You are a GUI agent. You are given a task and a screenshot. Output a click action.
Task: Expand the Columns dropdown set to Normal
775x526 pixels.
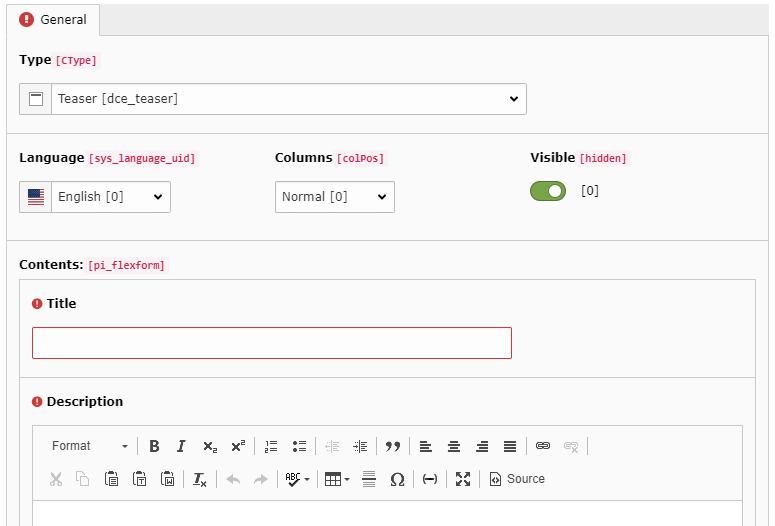coord(335,197)
